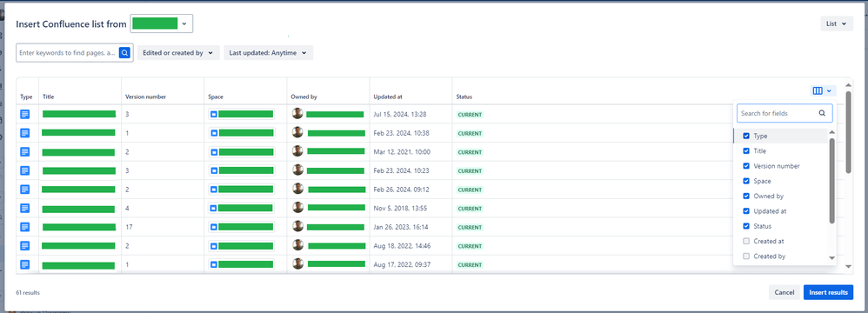868x313 pixels.
Task: Click page type icon in Feb 23, 2024, 10:23 row
Action: pos(25,170)
